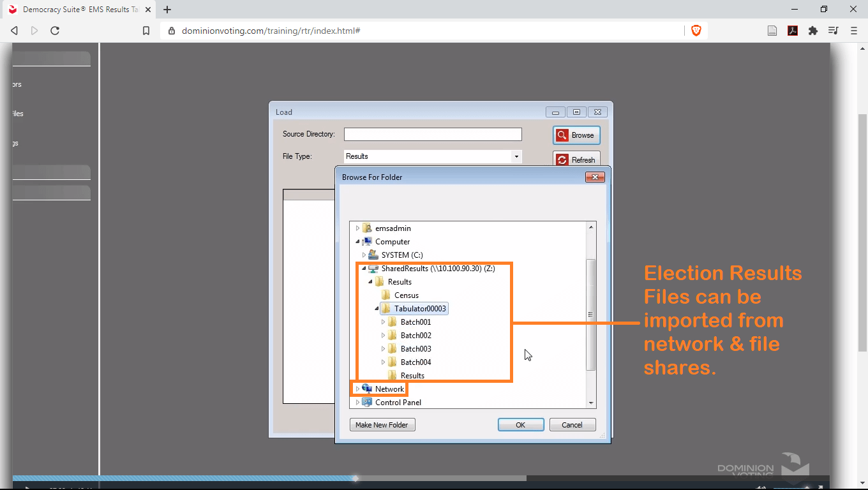Click the Refresh button in Load dialog
Viewport: 868px width, 490px height.
pos(576,160)
